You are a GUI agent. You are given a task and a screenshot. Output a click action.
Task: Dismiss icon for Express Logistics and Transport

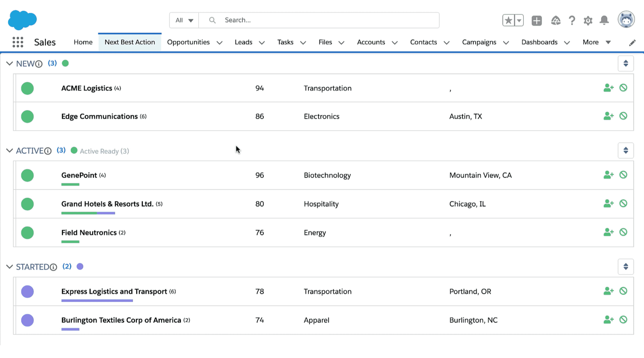pyautogui.click(x=623, y=291)
